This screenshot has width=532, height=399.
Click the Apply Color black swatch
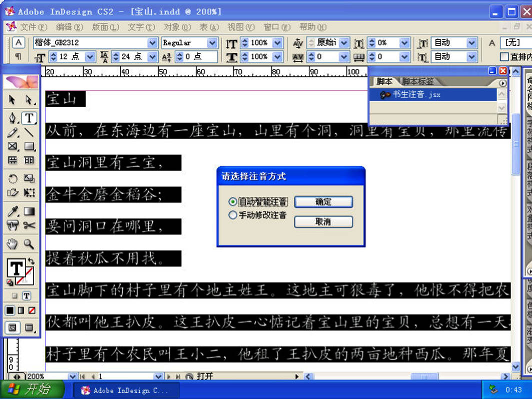click(x=10, y=310)
